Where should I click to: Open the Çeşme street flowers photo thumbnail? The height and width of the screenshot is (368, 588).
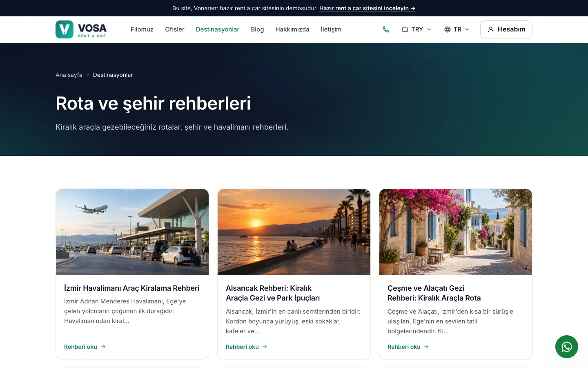(x=456, y=232)
